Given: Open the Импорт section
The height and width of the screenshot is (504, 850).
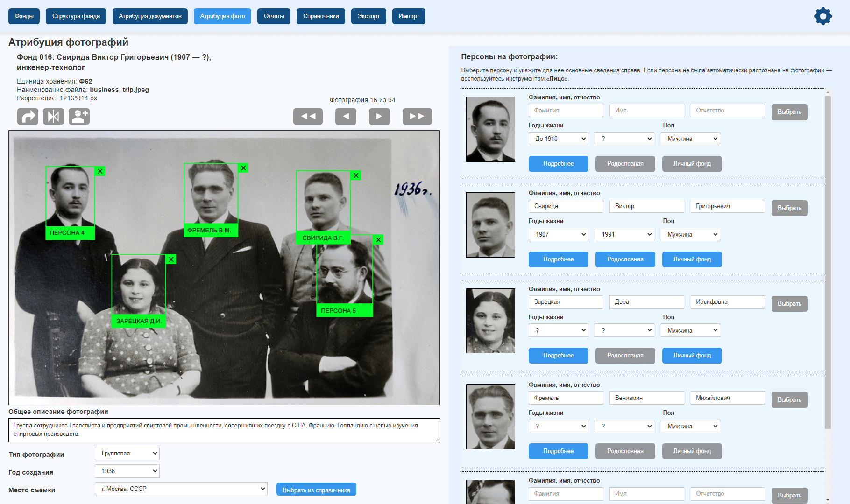Looking at the screenshot, I should (x=409, y=16).
